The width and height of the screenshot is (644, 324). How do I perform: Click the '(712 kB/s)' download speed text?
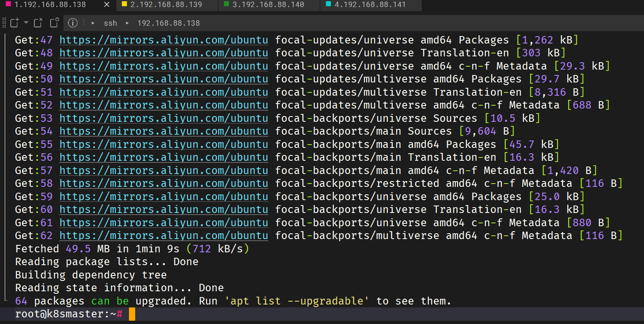tap(217, 249)
